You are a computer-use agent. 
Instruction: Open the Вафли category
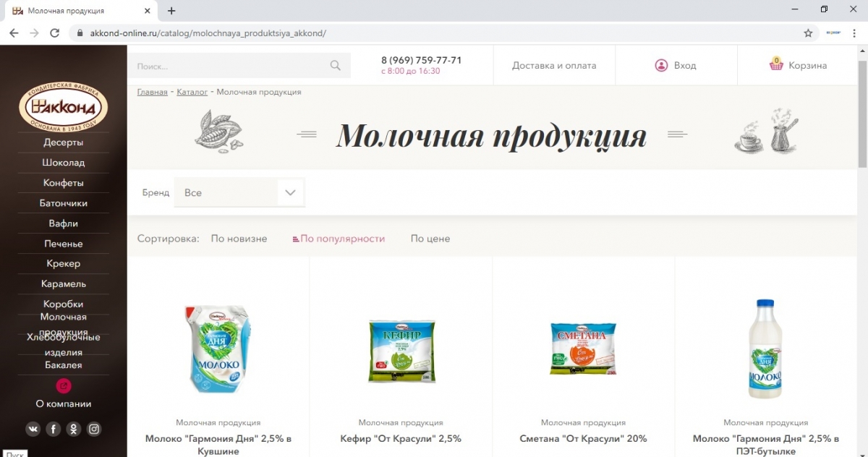point(64,223)
